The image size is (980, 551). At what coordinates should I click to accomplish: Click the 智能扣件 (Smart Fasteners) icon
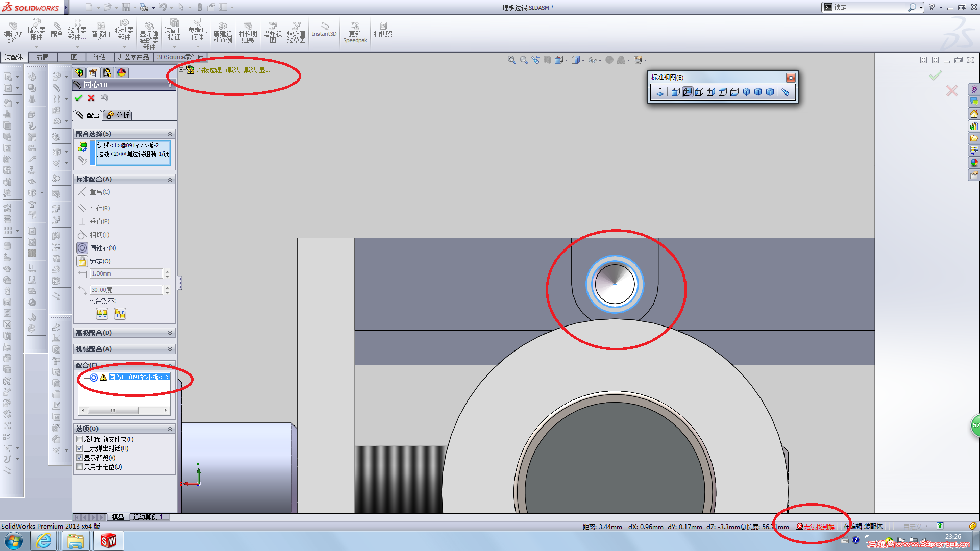(101, 33)
